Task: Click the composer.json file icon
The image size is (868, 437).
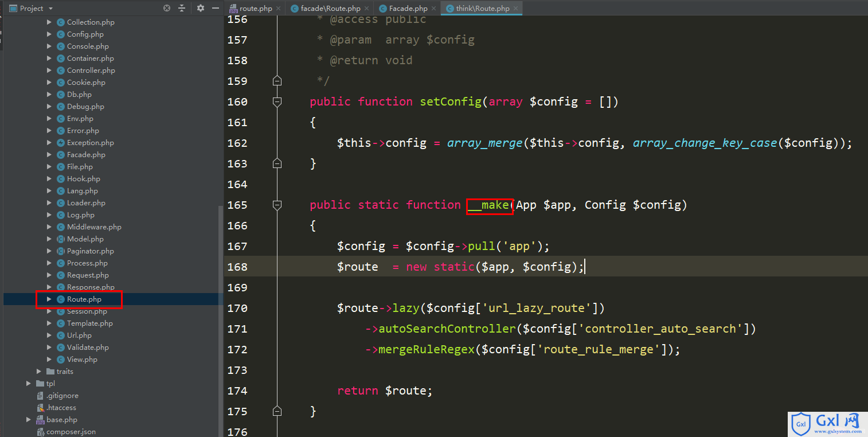Action: (40, 432)
